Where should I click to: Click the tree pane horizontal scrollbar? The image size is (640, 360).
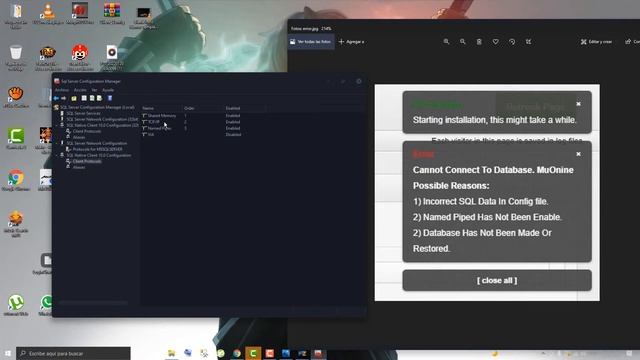(x=93, y=303)
